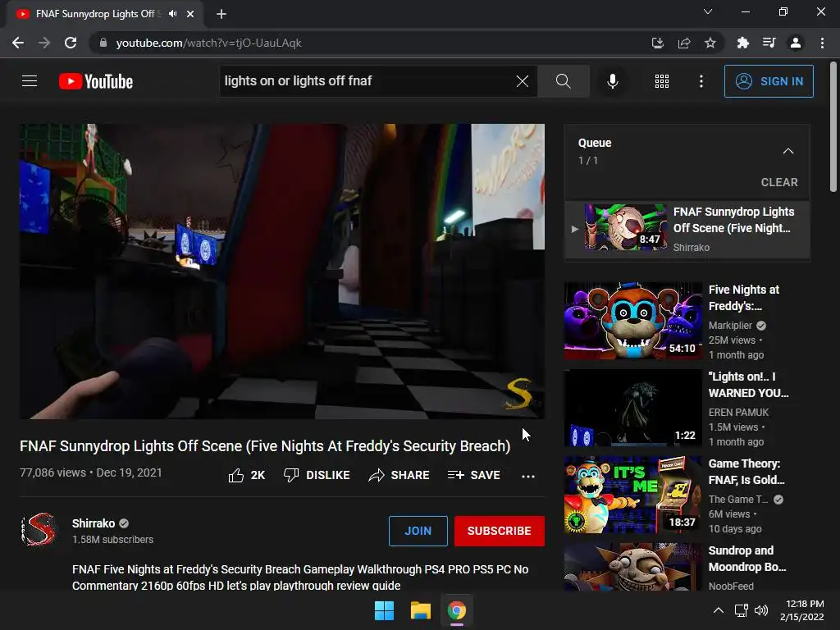Open the YouTube guide hamburger menu
The width and height of the screenshot is (840, 630).
[x=30, y=81]
